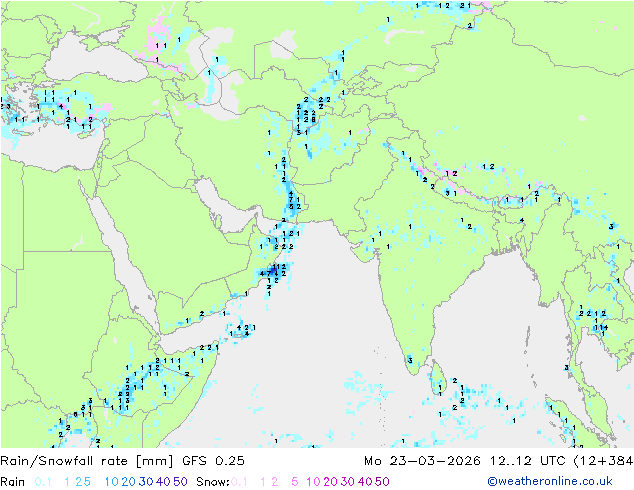Click the 'Mo' weekday label
The height and width of the screenshot is (490, 634).
click(373, 461)
